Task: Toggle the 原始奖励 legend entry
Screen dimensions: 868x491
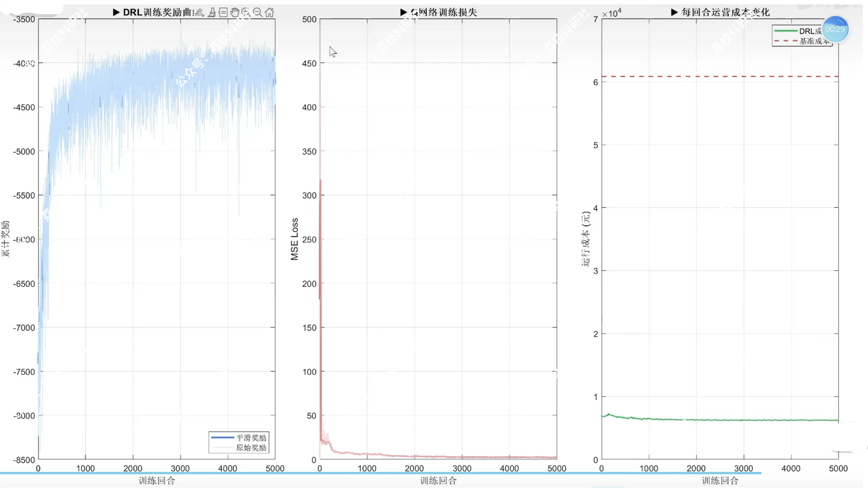Action: coord(251,447)
